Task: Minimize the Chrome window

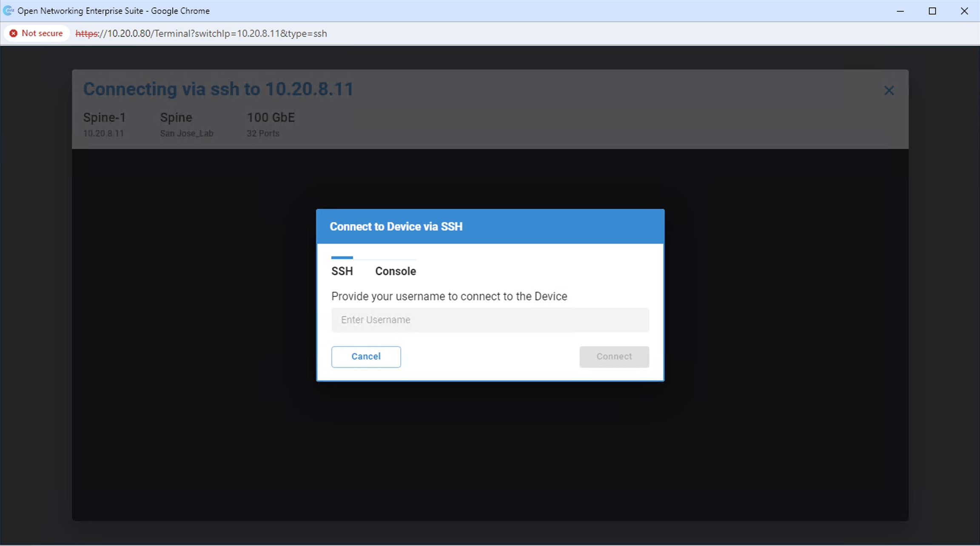Action: [x=900, y=11]
